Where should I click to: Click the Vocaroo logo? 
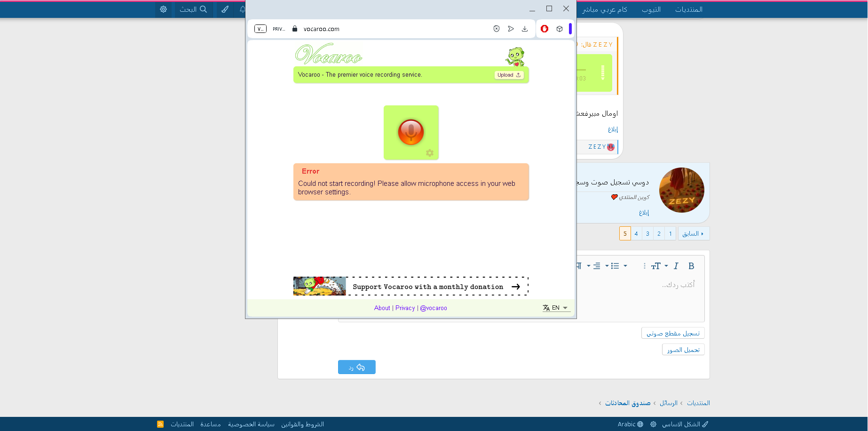click(x=329, y=54)
